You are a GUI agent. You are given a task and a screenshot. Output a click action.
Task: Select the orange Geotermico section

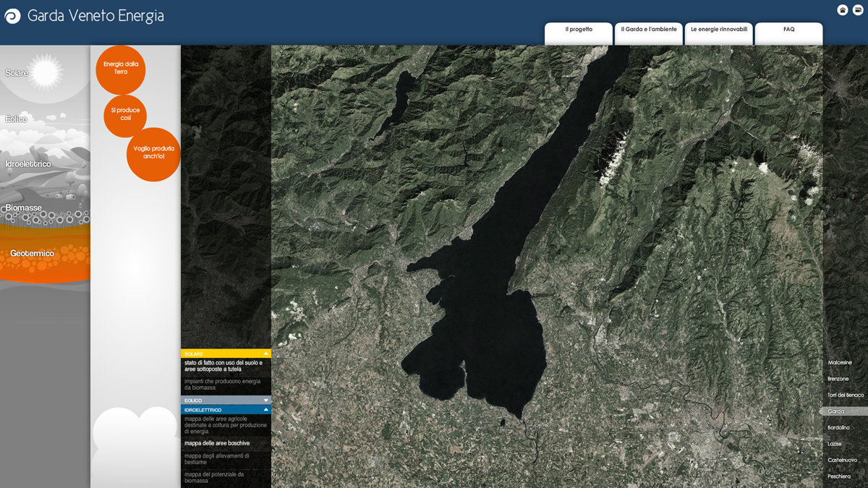tap(33, 254)
